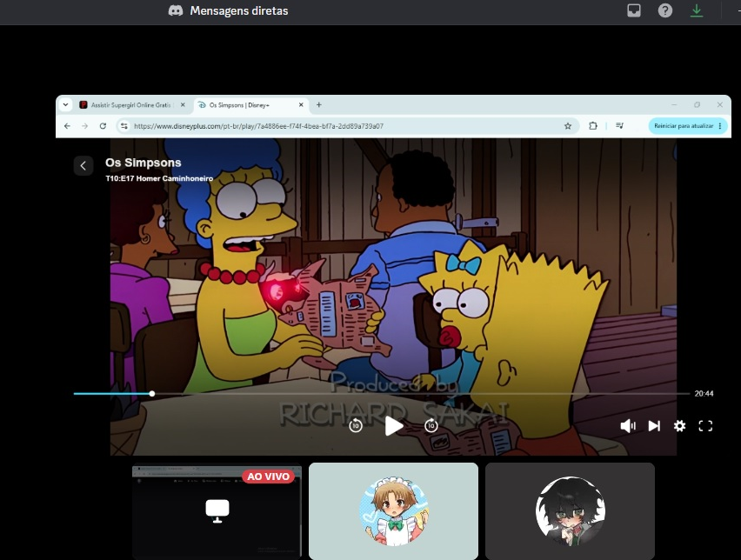Open the player settings gear
Viewport: 741px width, 560px height.
click(679, 426)
